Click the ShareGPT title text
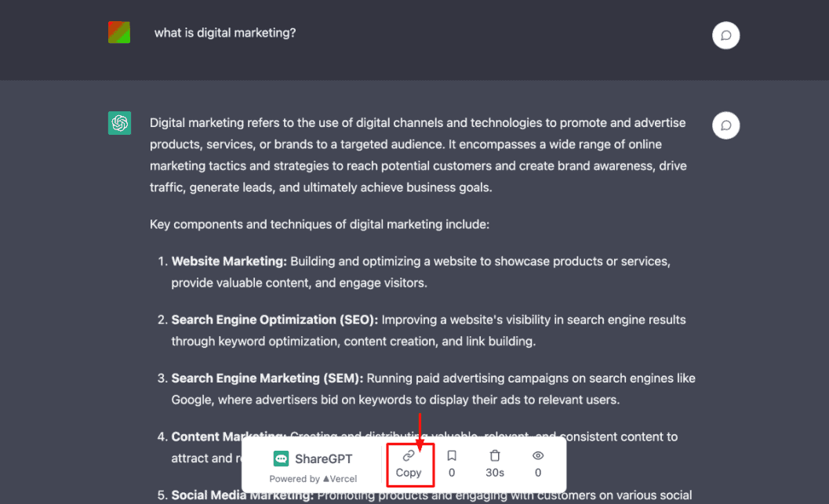This screenshot has height=504, width=829. tap(323, 459)
